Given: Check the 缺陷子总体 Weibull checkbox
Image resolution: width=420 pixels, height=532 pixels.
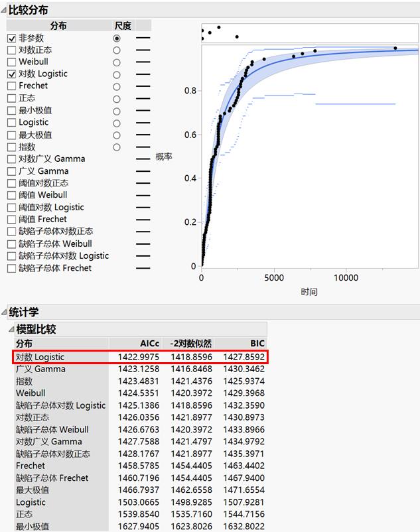Looking at the screenshot, I should [11, 244].
